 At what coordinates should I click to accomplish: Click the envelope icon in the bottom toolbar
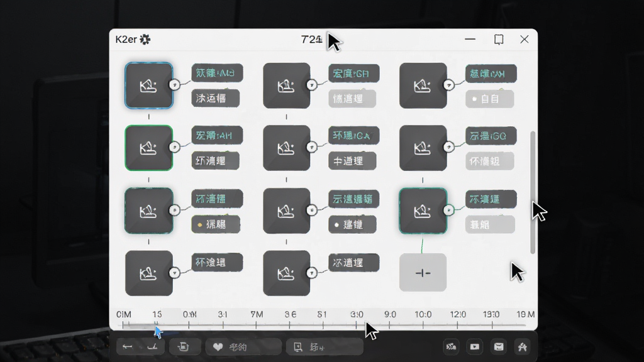click(499, 347)
